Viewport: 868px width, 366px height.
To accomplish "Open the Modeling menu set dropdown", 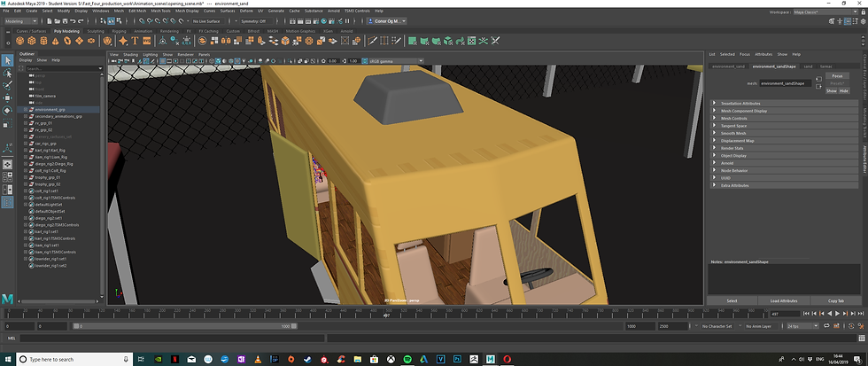I will [21, 21].
